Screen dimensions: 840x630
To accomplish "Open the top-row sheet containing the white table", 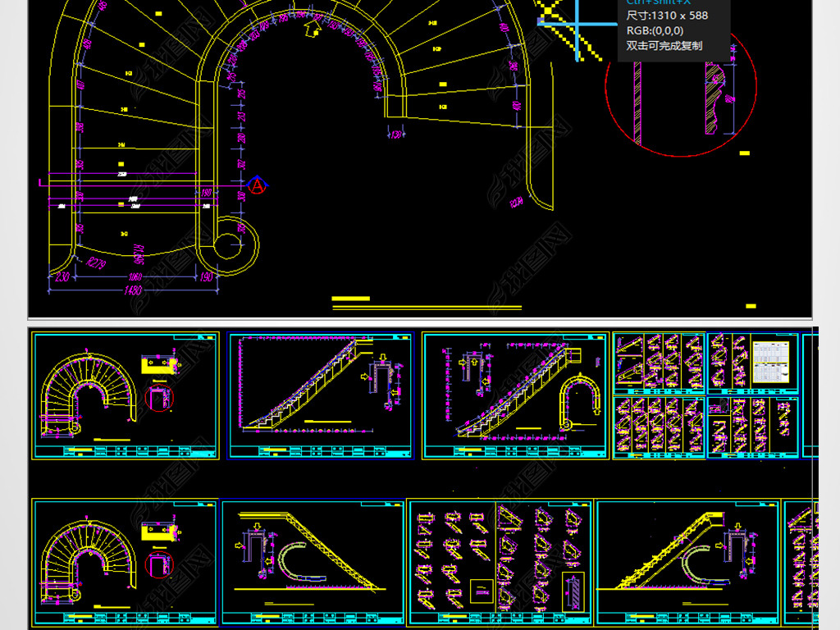I will click(753, 395).
